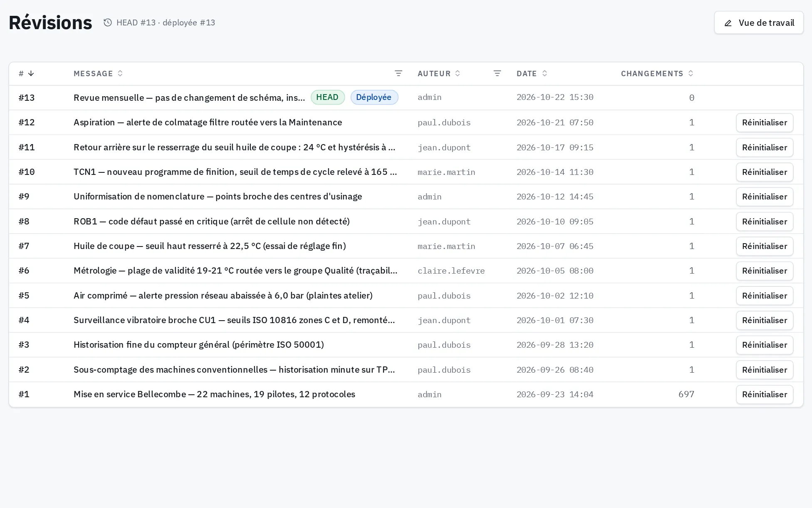Select the 'Air comprimé — alerte pression réseau' message
Viewport: 812px width, 508px height.
coord(223,296)
